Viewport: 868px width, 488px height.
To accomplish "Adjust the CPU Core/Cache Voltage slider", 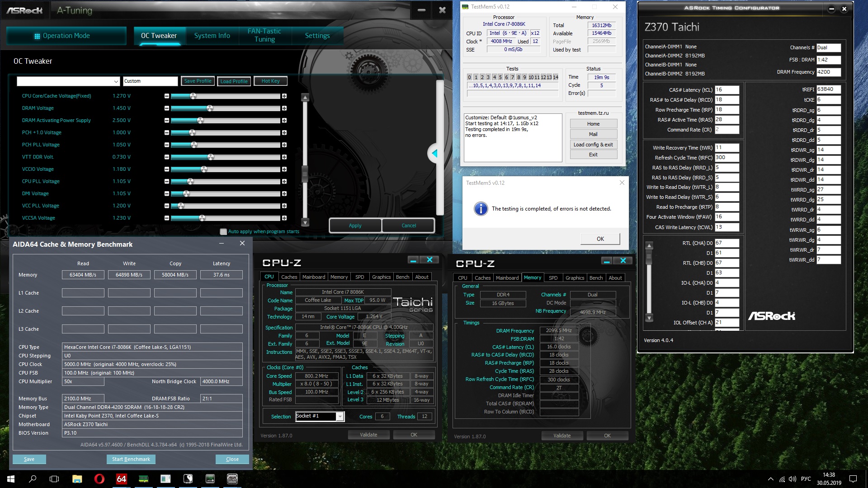I will click(x=193, y=96).
